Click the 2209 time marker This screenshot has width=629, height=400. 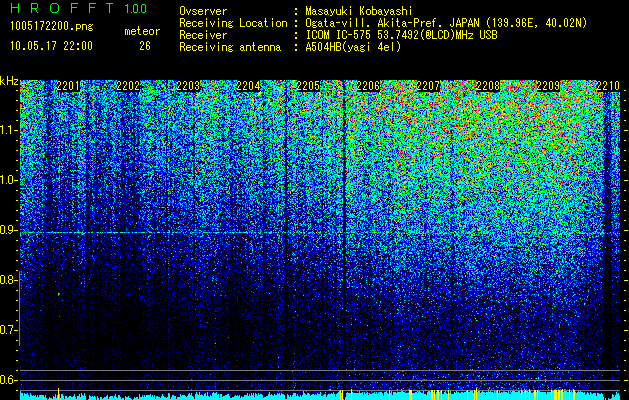[548, 86]
